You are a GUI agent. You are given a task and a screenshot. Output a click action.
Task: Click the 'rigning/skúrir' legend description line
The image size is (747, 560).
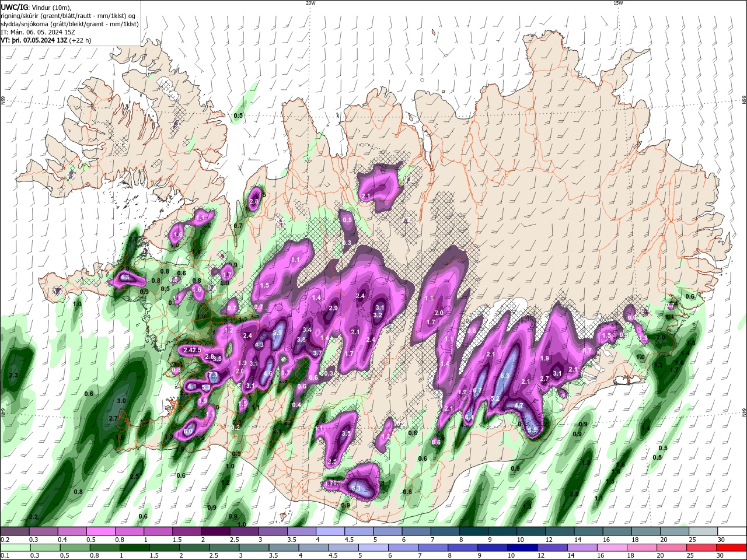[x=67, y=16]
